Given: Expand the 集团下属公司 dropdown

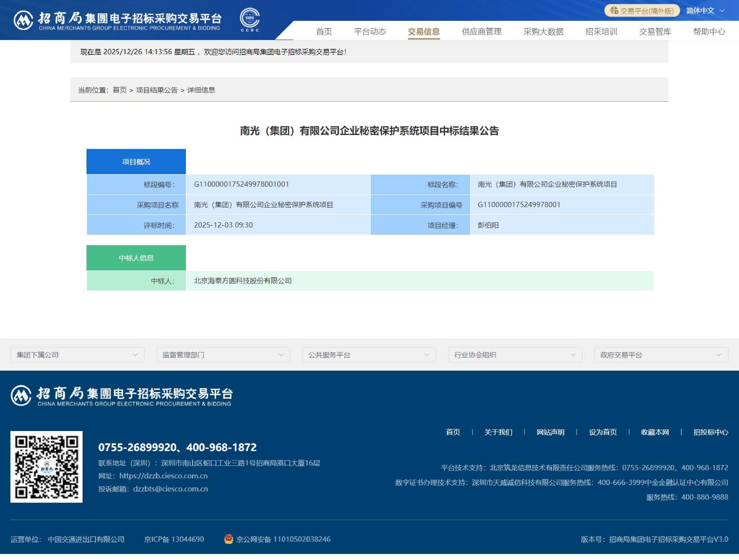Looking at the screenshot, I should pos(77,355).
